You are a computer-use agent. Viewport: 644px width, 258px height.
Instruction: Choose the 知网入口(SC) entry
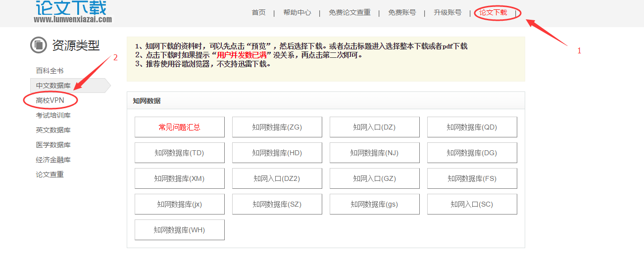click(472, 204)
